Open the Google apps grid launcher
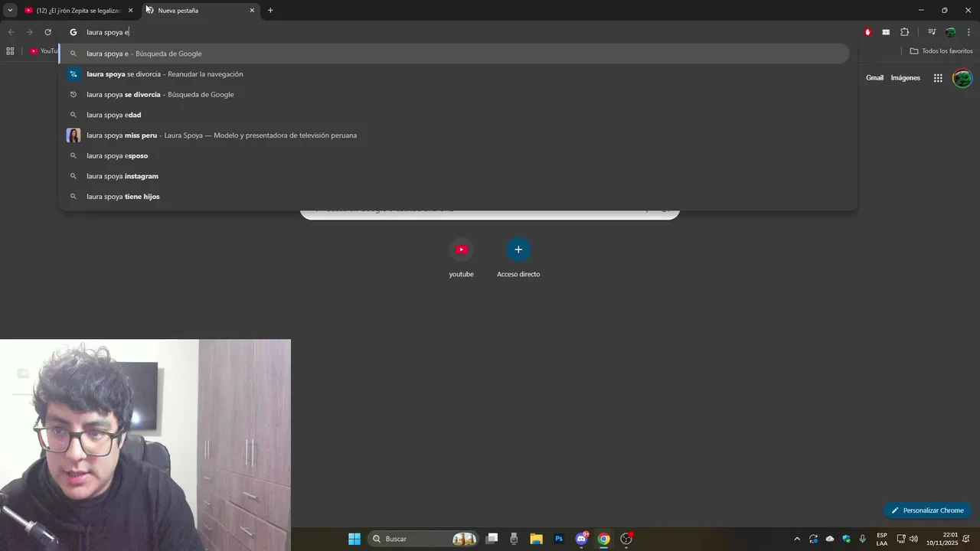Screen dimensions: 980x551 tap(938, 78)
